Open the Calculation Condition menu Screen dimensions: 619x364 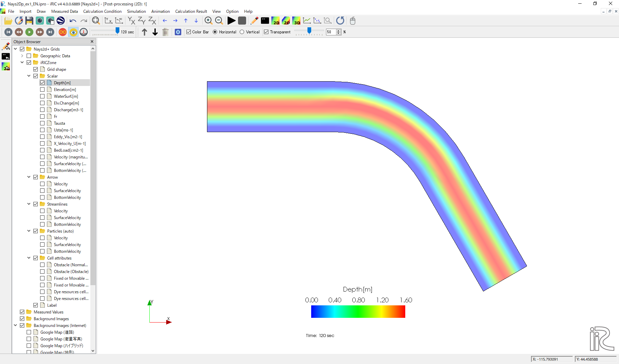coord(102,11)
